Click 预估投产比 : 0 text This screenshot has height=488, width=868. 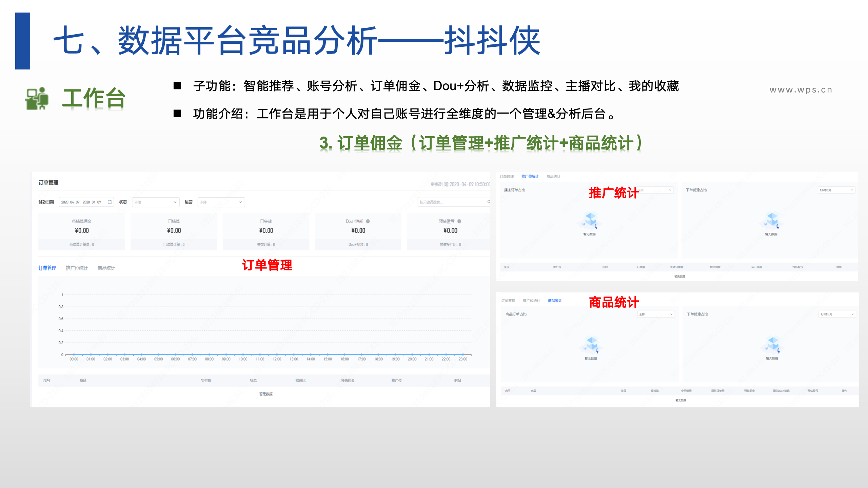click(450, 244)
